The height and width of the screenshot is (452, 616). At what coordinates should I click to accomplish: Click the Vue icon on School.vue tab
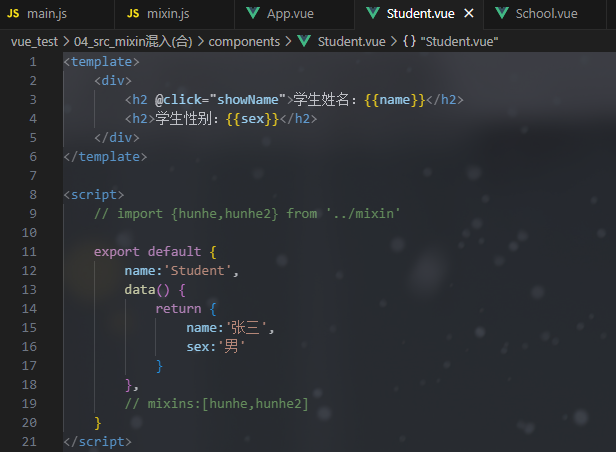[502, 13]
